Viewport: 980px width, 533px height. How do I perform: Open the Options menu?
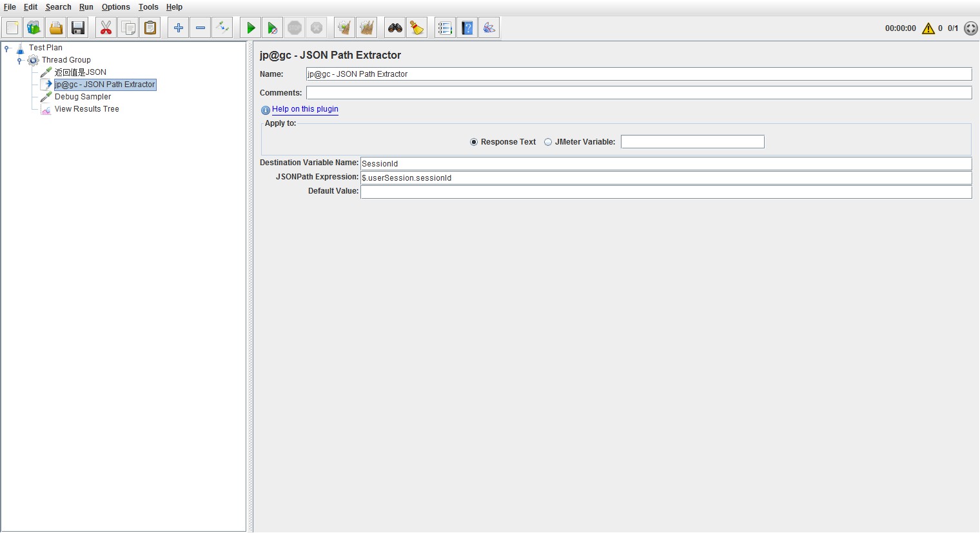click(x=115, y=7)
